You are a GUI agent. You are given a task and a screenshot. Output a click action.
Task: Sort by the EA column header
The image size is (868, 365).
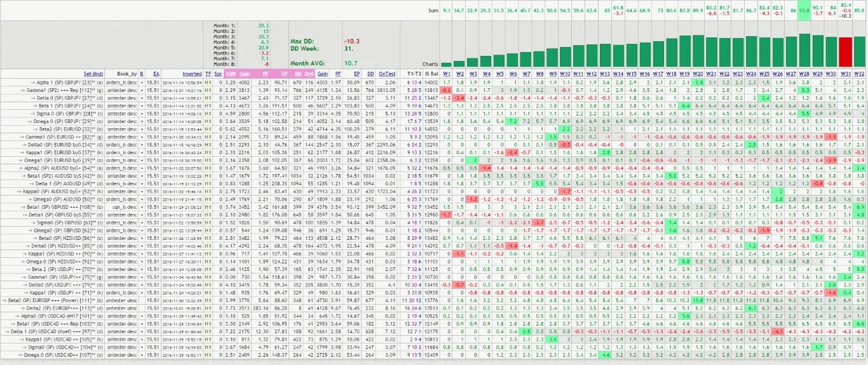point(157,74)
